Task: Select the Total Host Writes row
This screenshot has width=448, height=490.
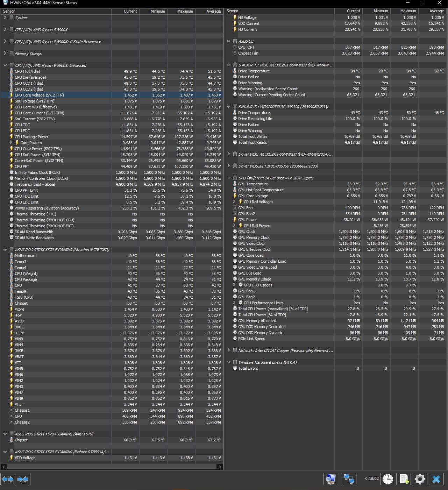Action: coord(336,136)
